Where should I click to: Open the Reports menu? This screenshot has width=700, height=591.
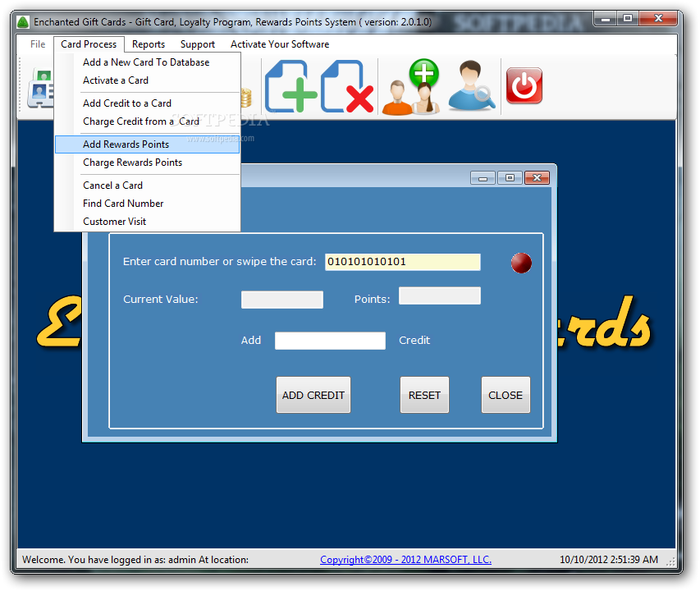pyautogui.click(x=149, y=44)
